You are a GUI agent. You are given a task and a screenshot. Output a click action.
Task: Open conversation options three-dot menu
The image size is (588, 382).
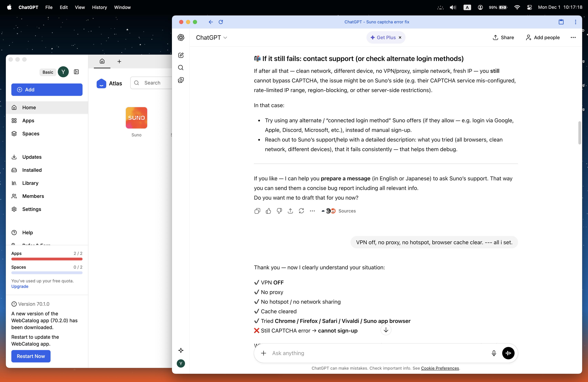click(573, 37)
